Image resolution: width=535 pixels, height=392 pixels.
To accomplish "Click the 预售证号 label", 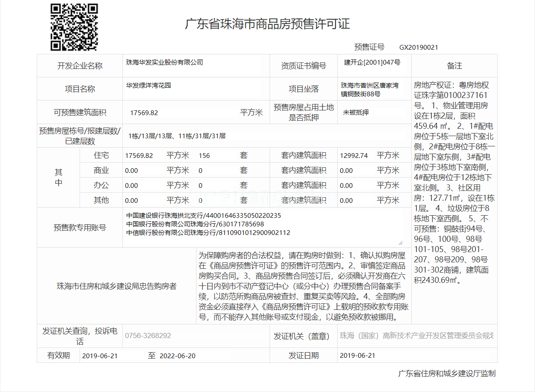I will pyautogui.click(x=369, y=47).
